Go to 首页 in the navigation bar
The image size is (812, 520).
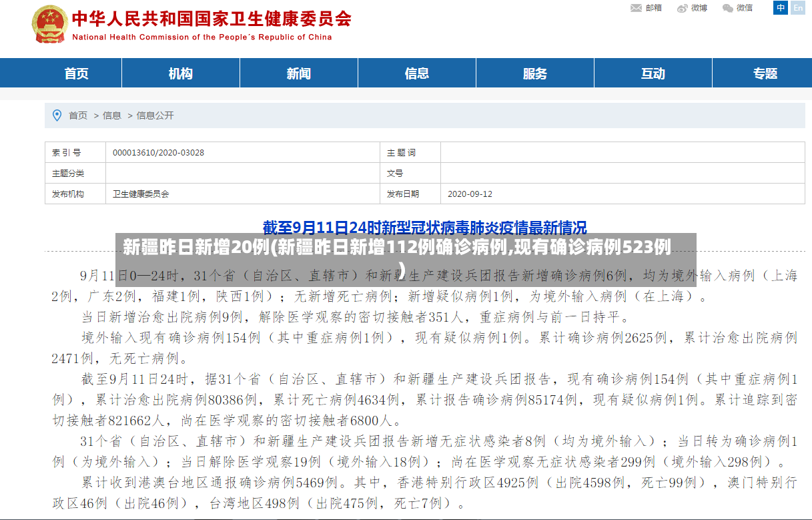coord(76,73)
